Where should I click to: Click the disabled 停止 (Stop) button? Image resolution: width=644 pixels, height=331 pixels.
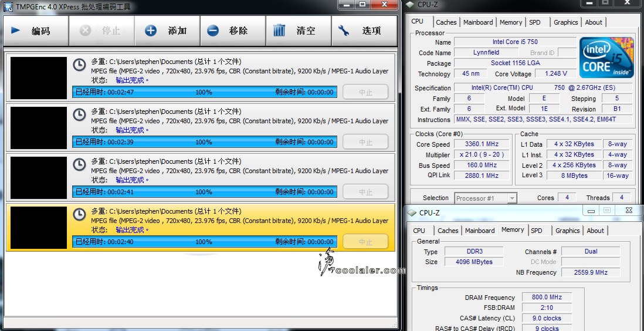click(101, 31)
